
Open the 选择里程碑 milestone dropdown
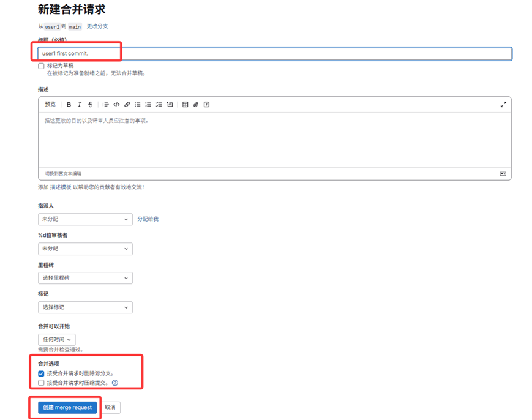pyautogui.click(x=85, y=278)
